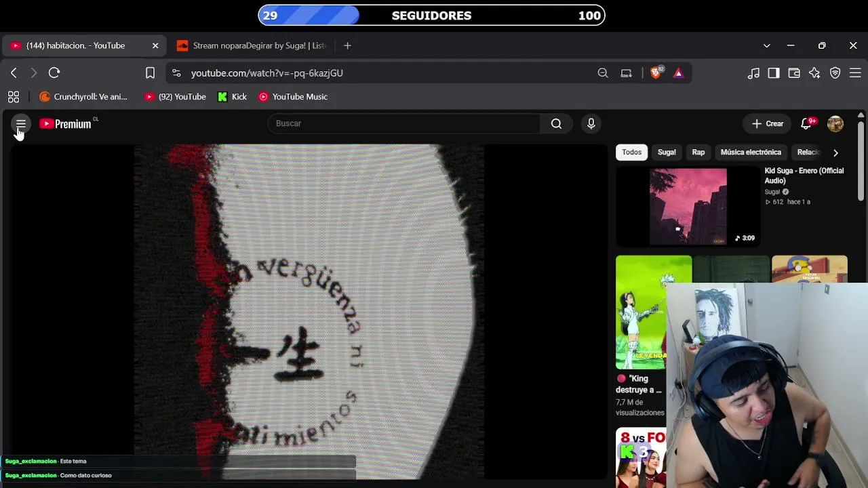The image size is (868, 488).
Task: Open the Kid Suga - Enero video thumbnail
Action: pyautogui.click(x=688, y=207)
